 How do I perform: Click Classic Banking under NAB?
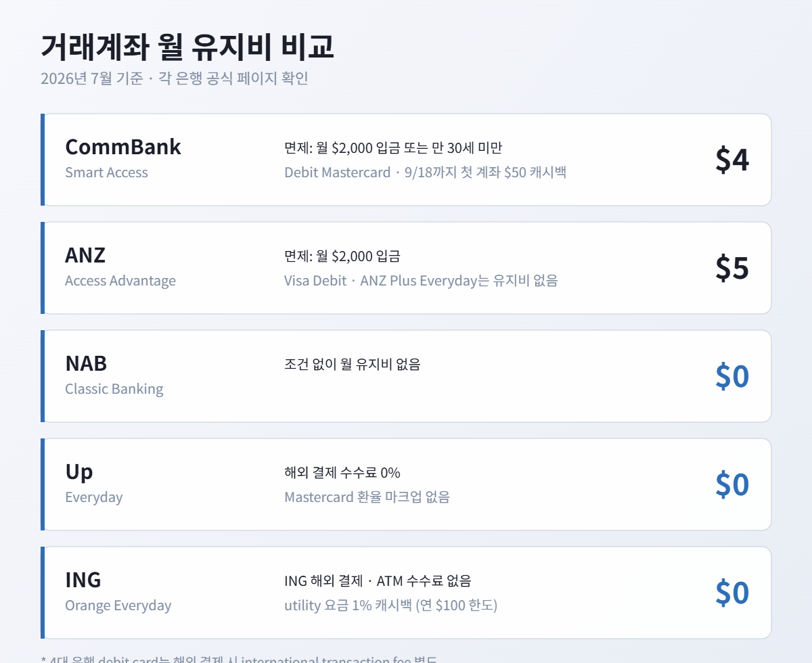(x=114, y=389)
